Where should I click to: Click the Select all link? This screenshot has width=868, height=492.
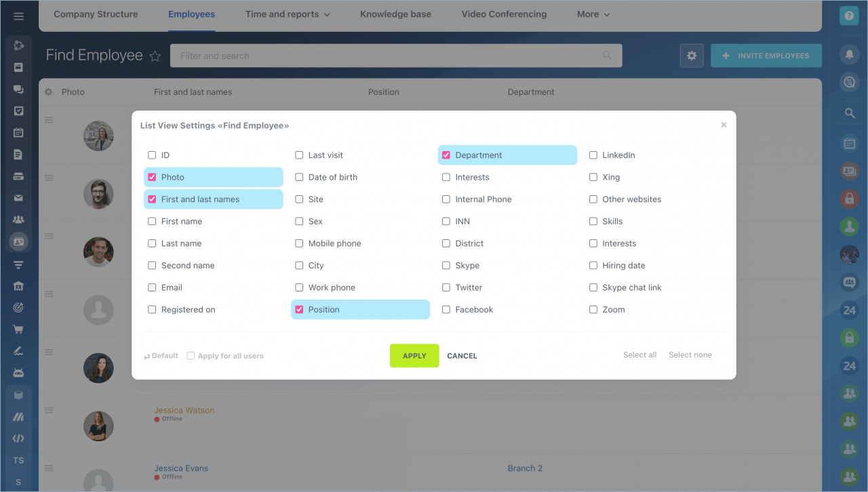[x=640, y=355]
